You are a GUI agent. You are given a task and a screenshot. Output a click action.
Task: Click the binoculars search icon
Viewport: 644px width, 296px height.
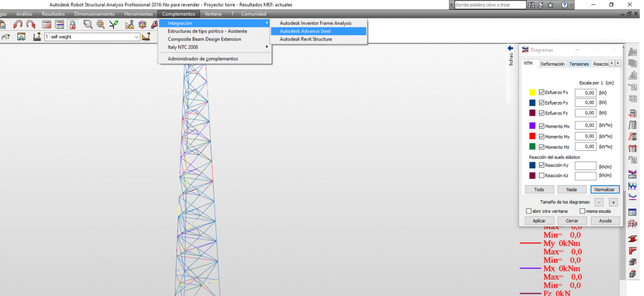pyautogui.click(x=531, y=5)
